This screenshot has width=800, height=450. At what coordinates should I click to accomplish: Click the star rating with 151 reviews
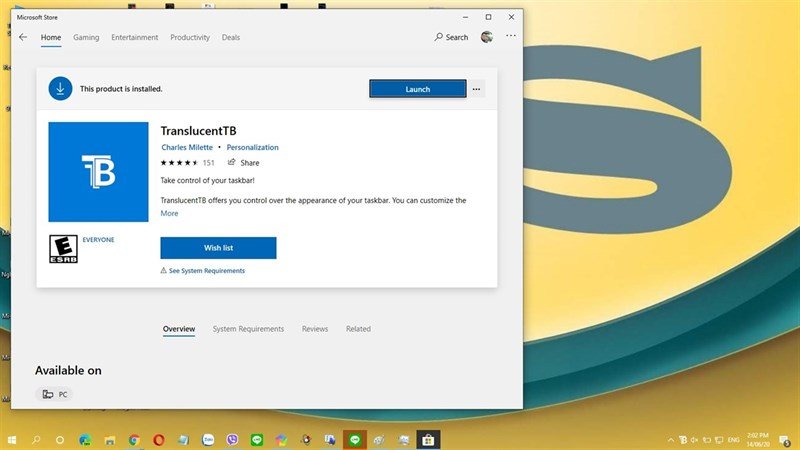point(187,163)
